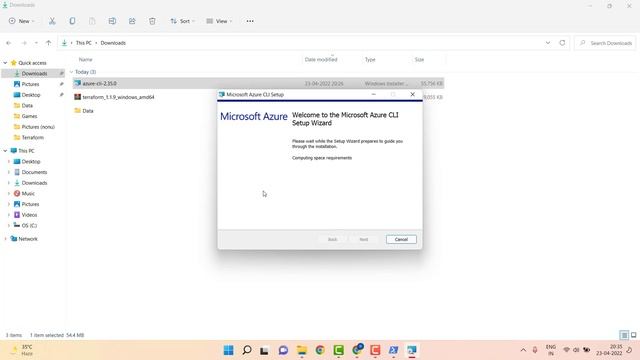This screenshot has height=360, width=640.
Task: Expand Music under This PC
Action: tap(9, 193)
